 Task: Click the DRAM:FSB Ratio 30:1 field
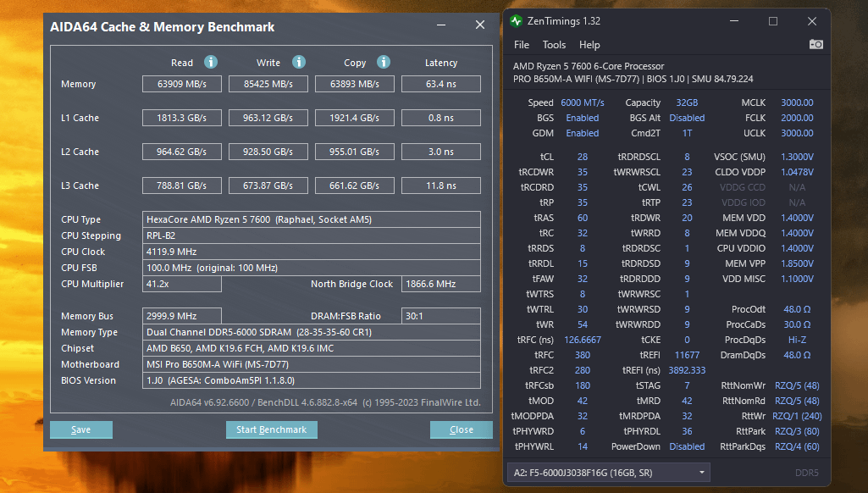[x=440, y=316]
